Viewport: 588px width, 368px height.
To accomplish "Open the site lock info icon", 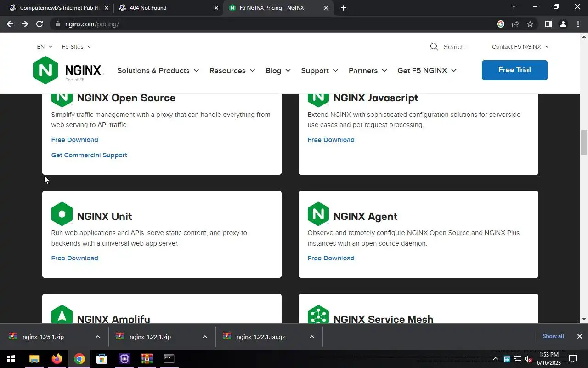I will point(57,24).
